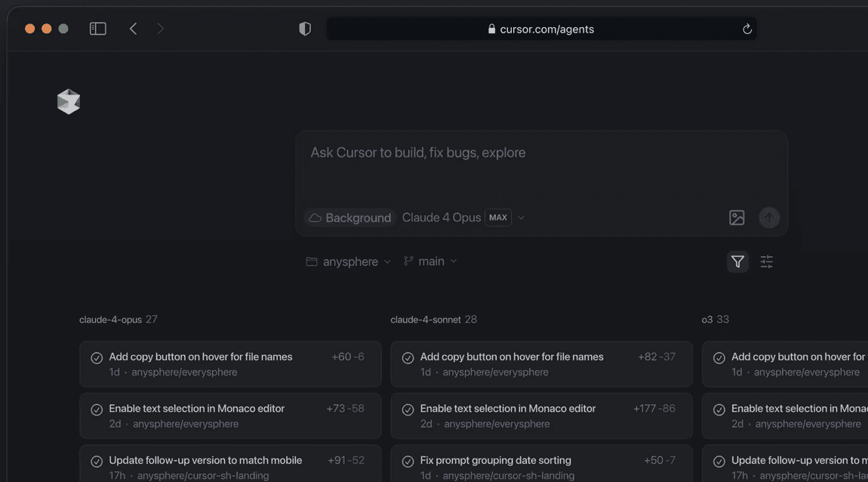Open the filter funnel icon
This screenshot has height=482, width=868.
click(x=737, y=261)
